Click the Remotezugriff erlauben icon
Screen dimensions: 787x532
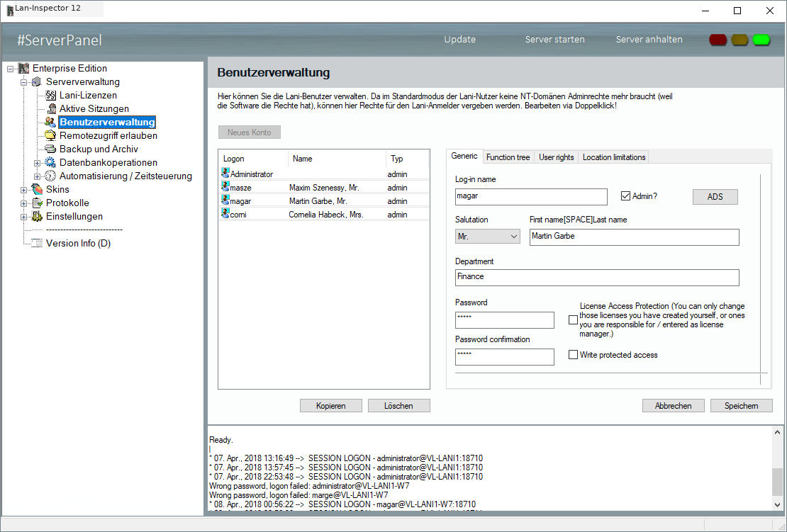(x=50, y=135)
